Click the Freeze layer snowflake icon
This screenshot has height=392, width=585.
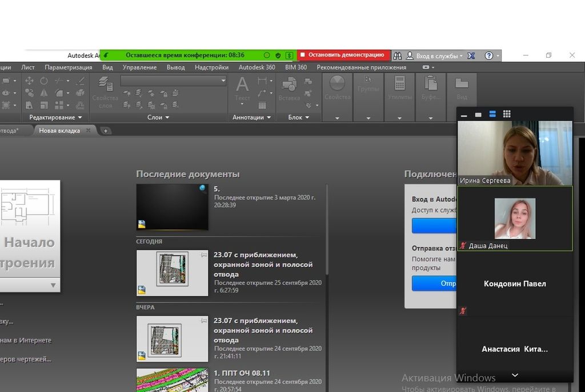pos(151,93)
